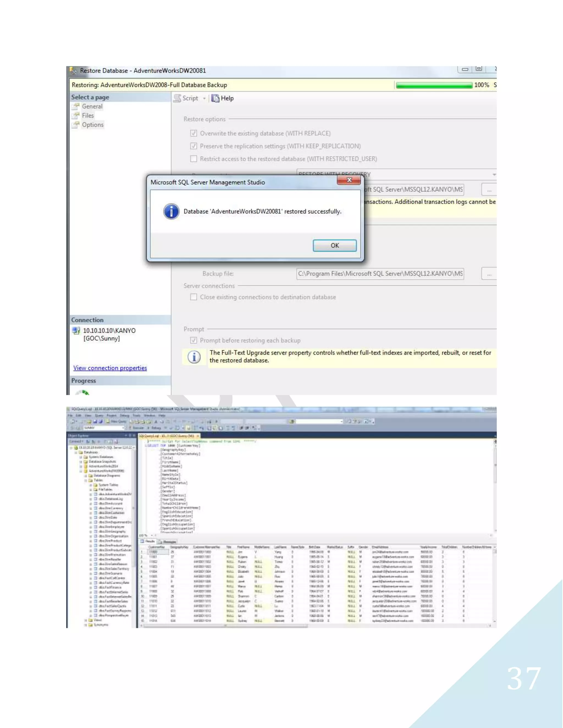Select the Synonyms folder in Object Explorer
Screen dimensions: 563x728
click(101, 625)
